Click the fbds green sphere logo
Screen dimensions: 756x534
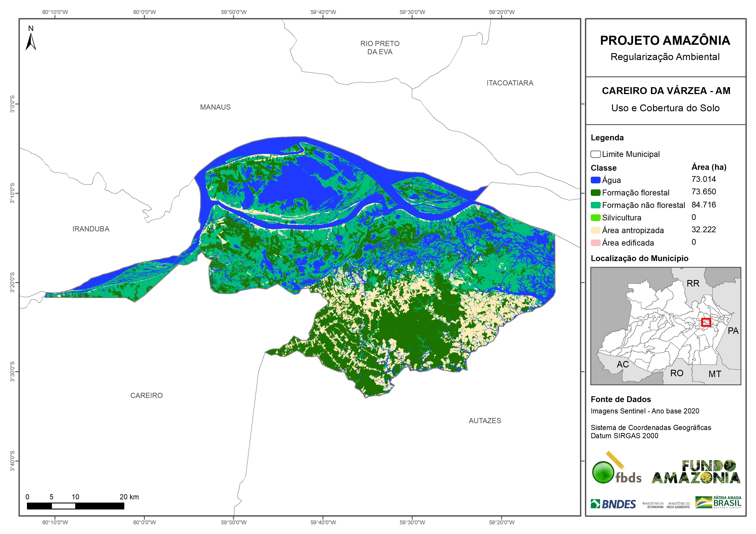pyautogui.click(x=603, y=473)
